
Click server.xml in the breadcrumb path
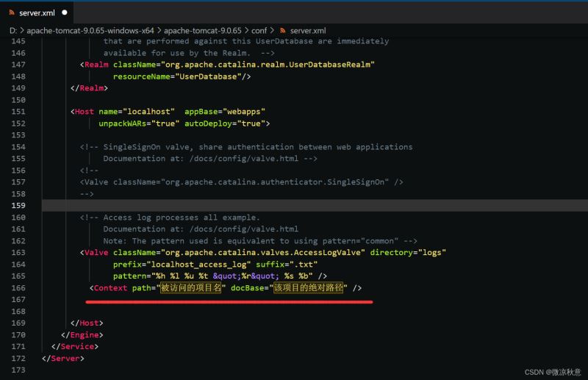(308, 30)
